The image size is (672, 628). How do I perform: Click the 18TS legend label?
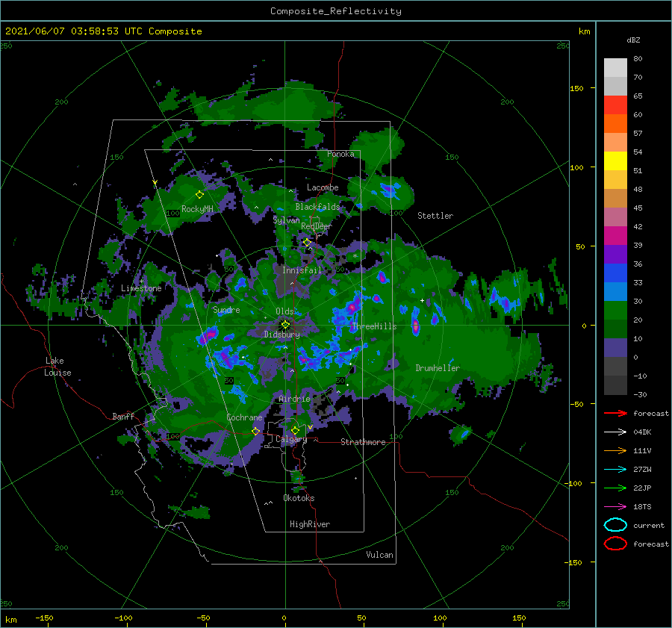click(x=642, y=507)
